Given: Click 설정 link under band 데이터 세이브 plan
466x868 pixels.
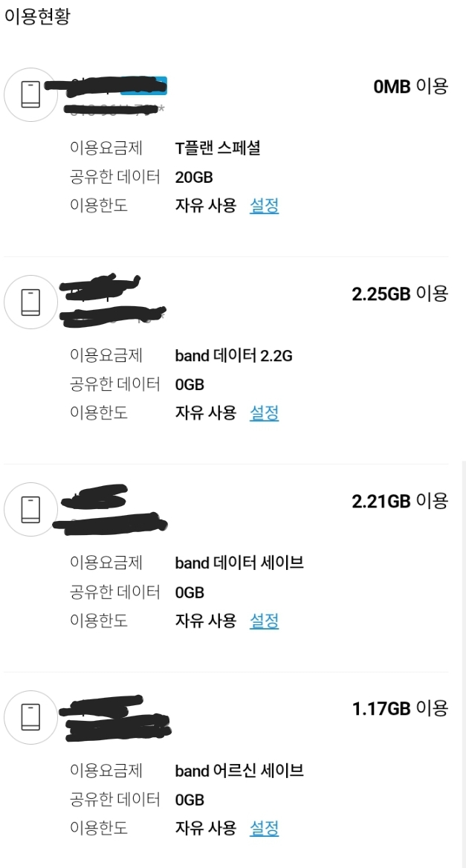Looking at the screenshot, I should point(264,621).
